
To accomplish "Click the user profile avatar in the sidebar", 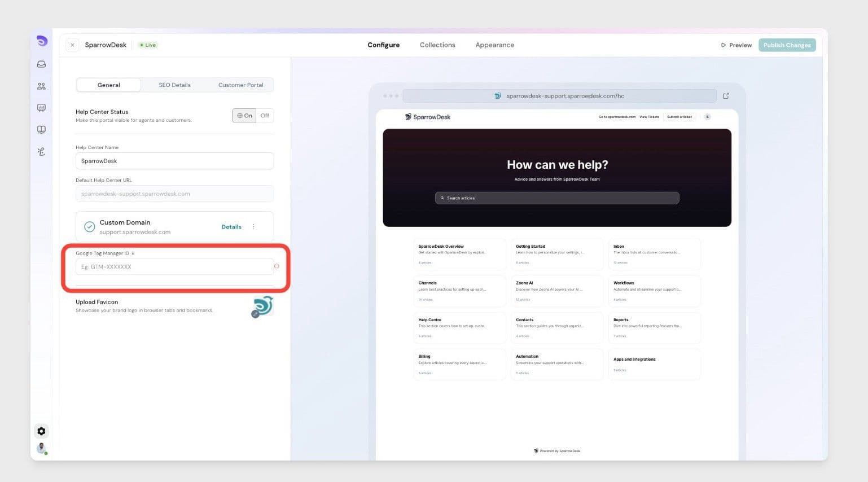I will (x=41, y=449).
